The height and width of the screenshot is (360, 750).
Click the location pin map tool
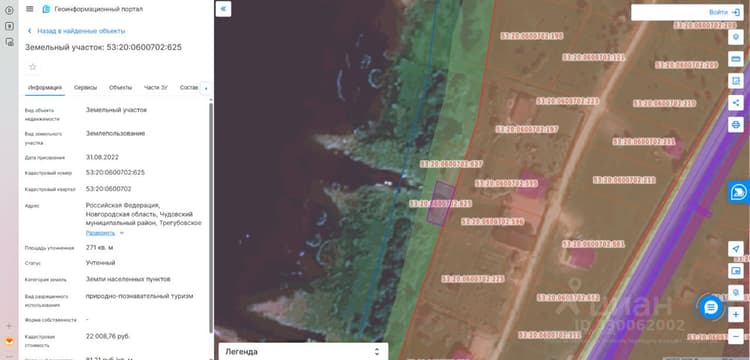coord(736,37)
